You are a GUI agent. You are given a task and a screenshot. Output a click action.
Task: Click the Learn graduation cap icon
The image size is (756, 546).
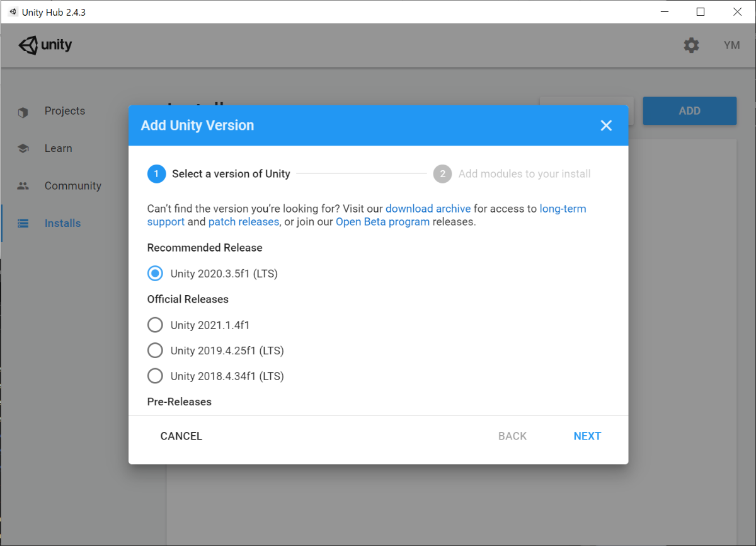tap(23, 149)
